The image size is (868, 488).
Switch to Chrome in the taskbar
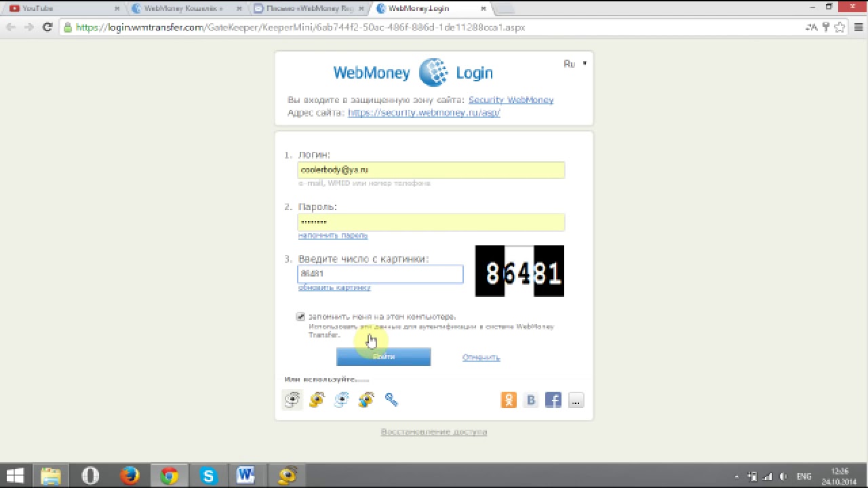pos(169,476)
